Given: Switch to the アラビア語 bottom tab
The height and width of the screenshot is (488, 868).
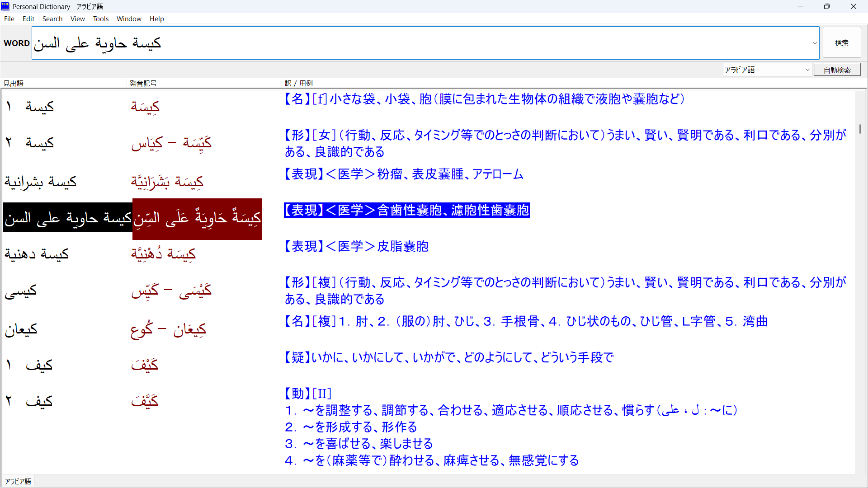Looking at the screenshot, I should (x=18, y=482).
